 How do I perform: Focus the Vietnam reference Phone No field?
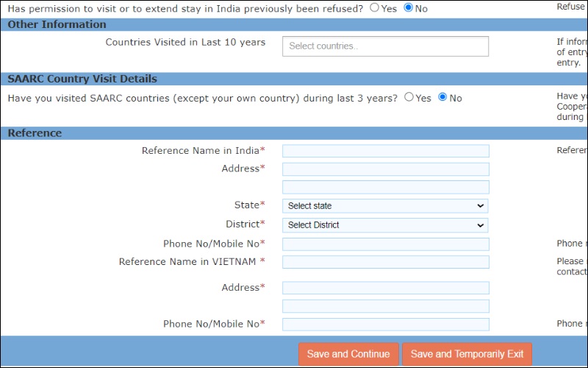click(385, 325)
